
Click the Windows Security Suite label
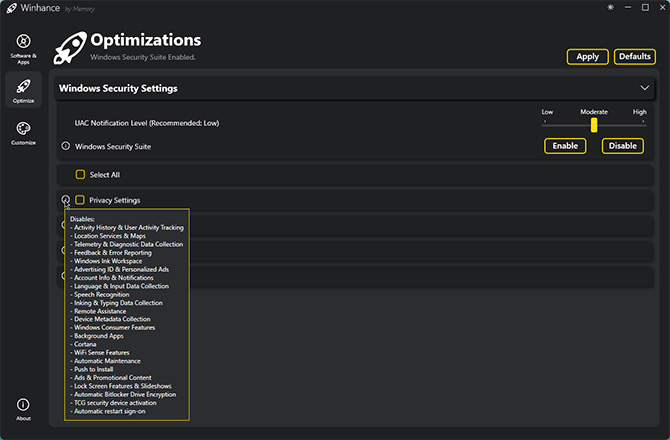tap(113, 147)
